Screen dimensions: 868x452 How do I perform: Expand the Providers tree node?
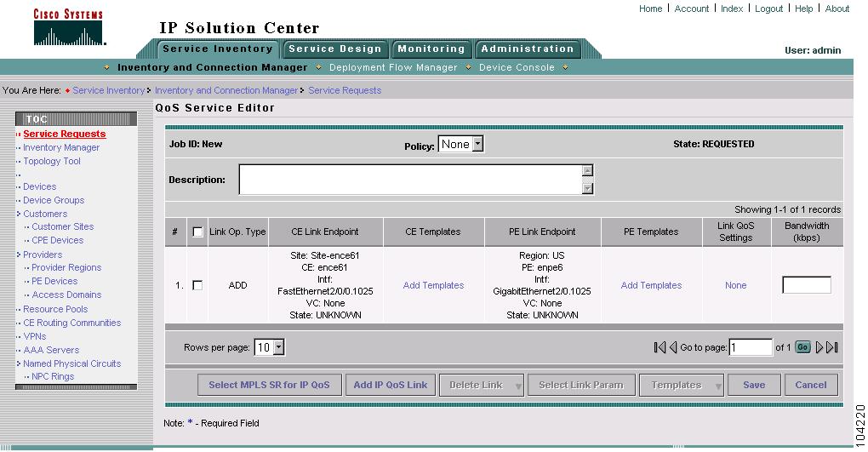click(x=19, y=255)
